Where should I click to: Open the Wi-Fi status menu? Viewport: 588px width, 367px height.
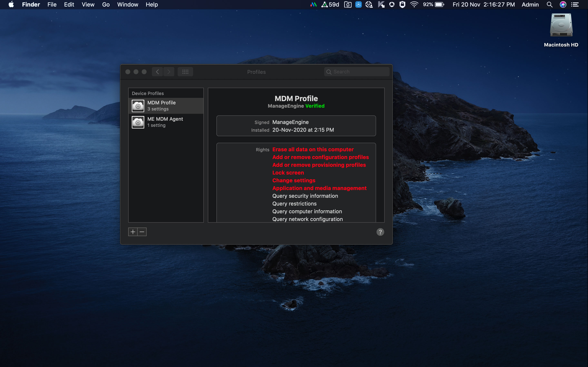[414, 5]
